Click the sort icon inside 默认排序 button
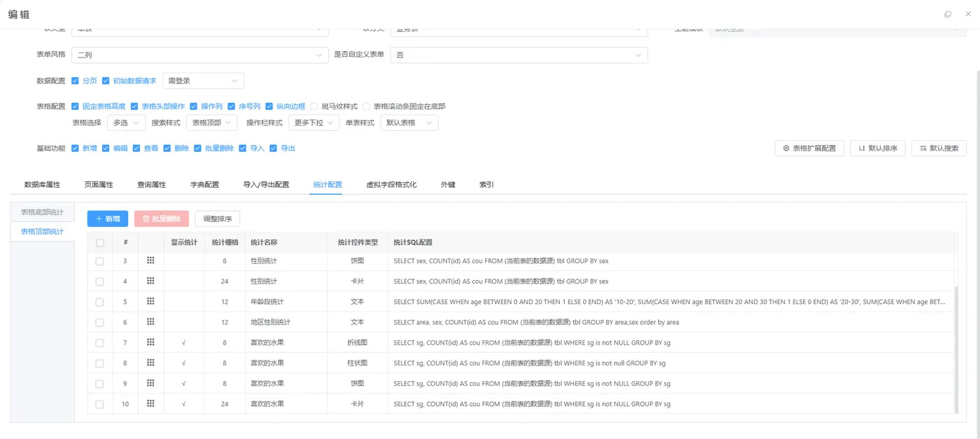The image size is (980, 439). (862, 148)
